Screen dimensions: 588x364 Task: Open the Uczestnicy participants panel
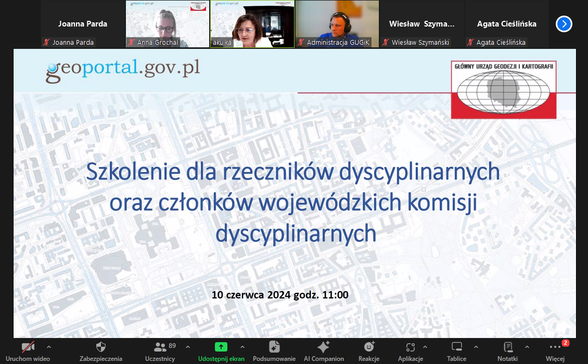click(x=160, y=347)
